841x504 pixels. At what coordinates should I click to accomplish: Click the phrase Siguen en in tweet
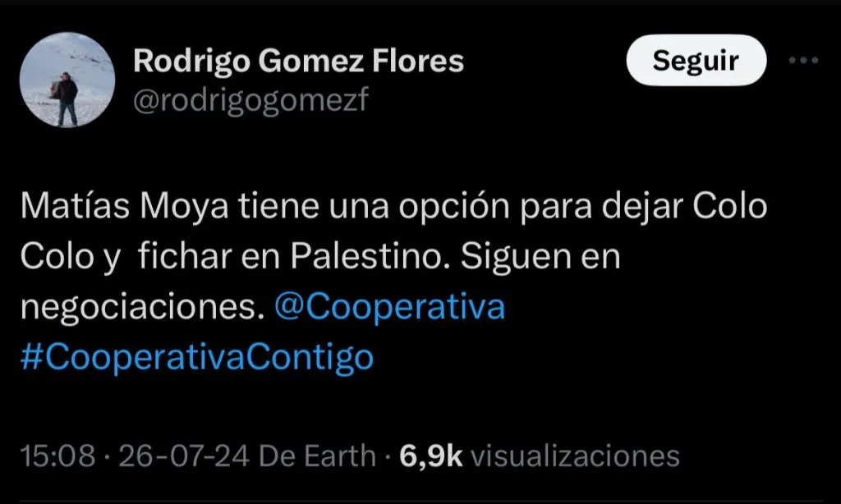point(540,258)
